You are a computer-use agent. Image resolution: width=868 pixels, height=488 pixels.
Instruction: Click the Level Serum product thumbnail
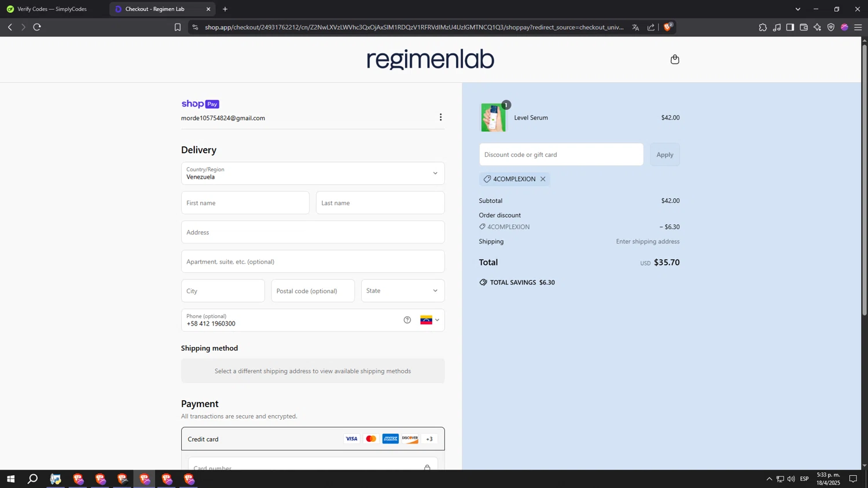point(493,118)
